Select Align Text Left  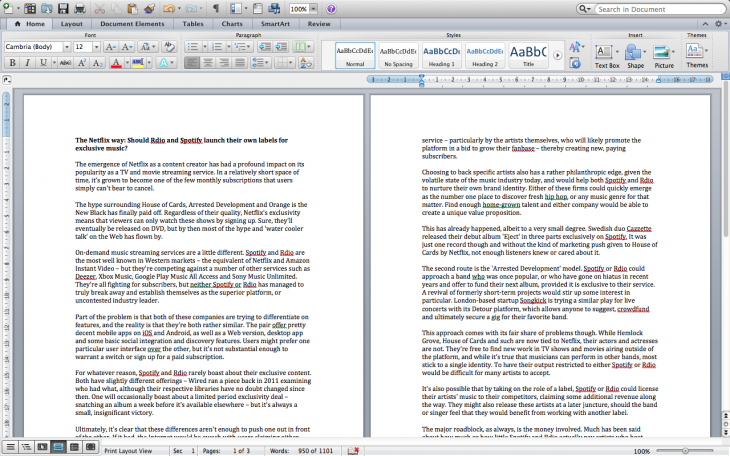tap(192, 62)
